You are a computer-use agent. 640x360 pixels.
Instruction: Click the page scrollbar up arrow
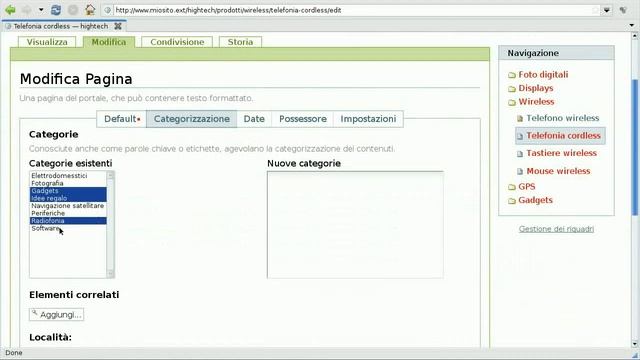pos(635,36)
